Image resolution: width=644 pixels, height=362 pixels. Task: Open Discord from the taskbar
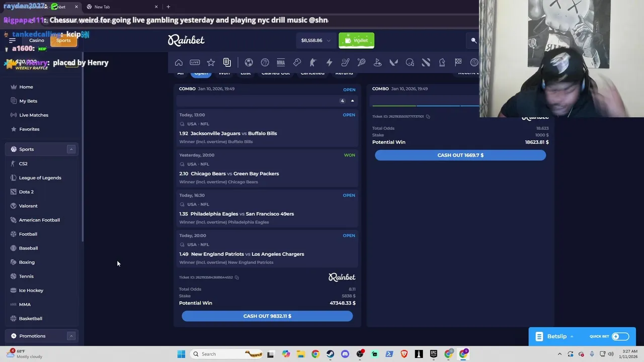[x=345, y=354]
